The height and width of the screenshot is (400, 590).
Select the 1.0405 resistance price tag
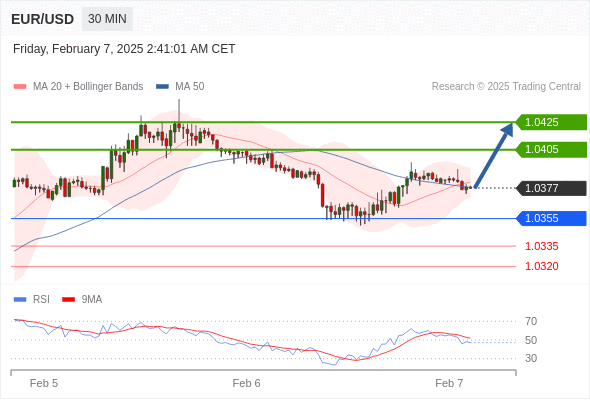(x=551, y=149)
